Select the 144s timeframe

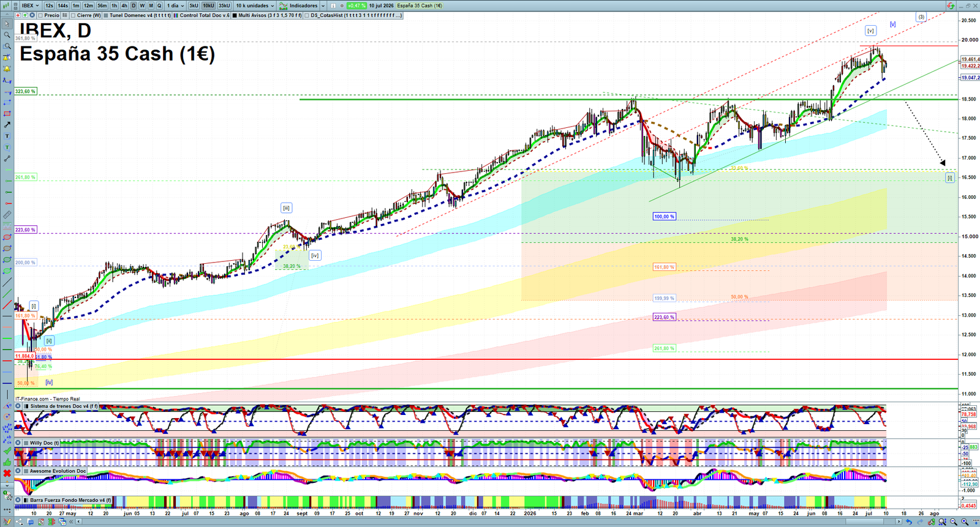(63, 6)
